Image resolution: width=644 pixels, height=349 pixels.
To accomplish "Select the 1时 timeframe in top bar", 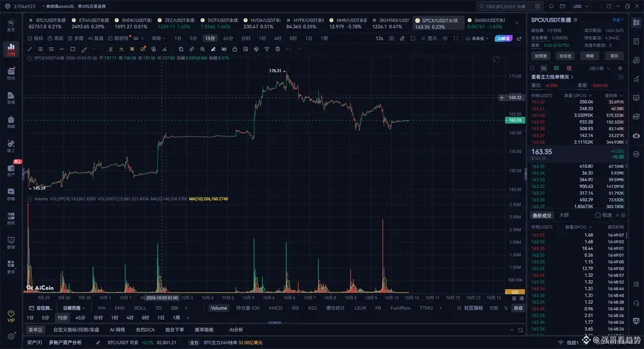I will [x=263, y=38].
